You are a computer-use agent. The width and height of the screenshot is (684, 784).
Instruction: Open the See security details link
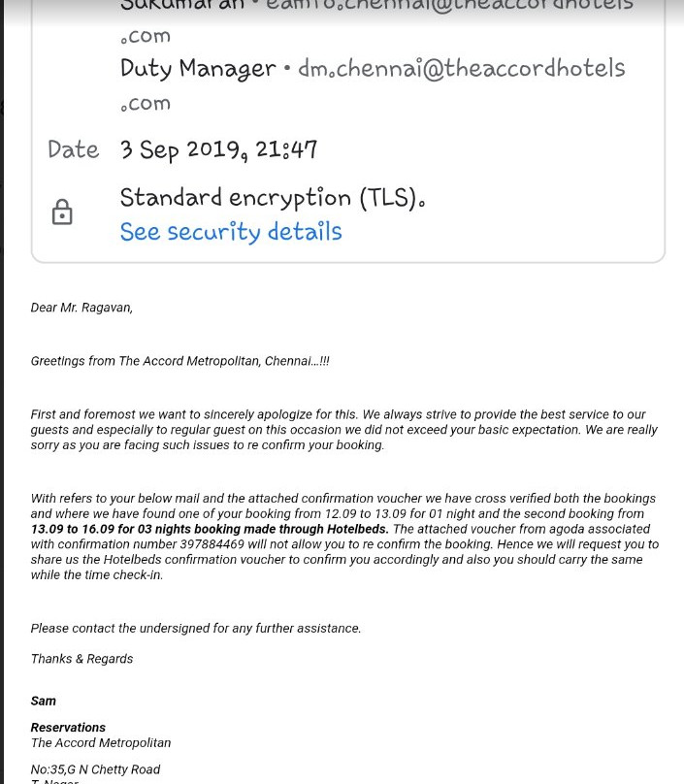tap(231, 232)
